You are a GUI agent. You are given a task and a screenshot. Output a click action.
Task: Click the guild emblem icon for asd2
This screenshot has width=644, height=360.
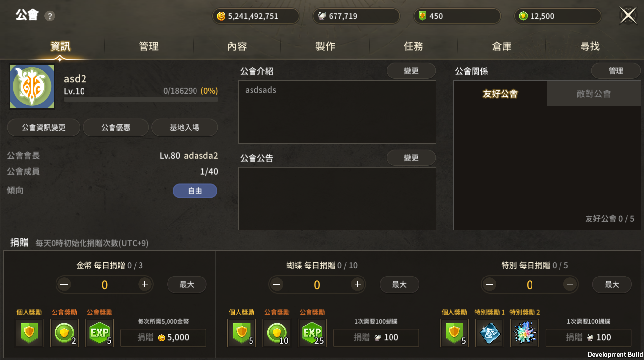coord(32,86)
